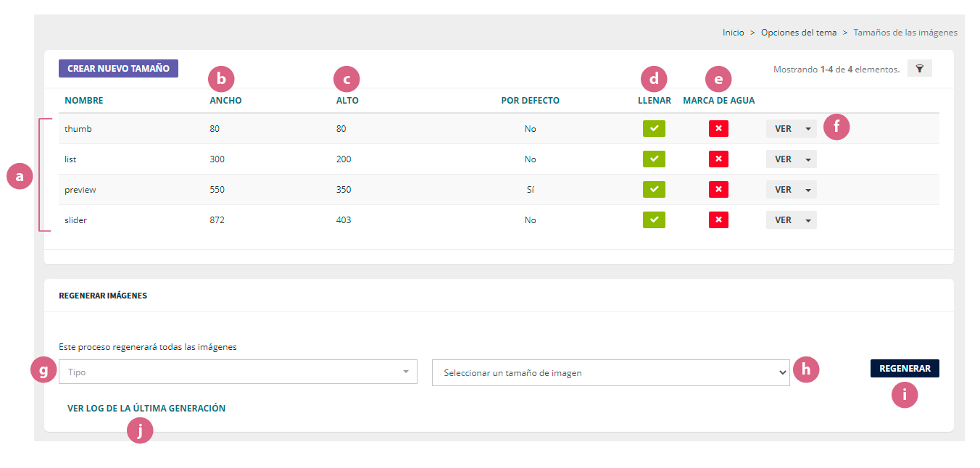Click red watermark X for list row
Screen dimensions: 980x468
[x=718, y=159]
